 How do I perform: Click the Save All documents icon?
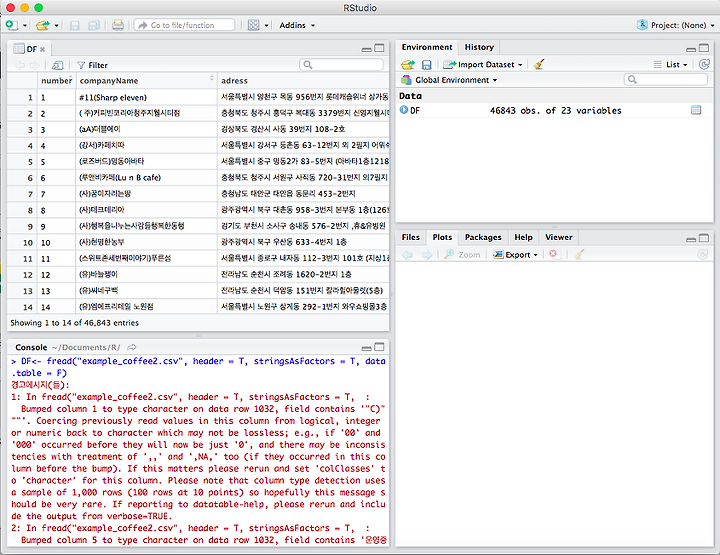94,25
